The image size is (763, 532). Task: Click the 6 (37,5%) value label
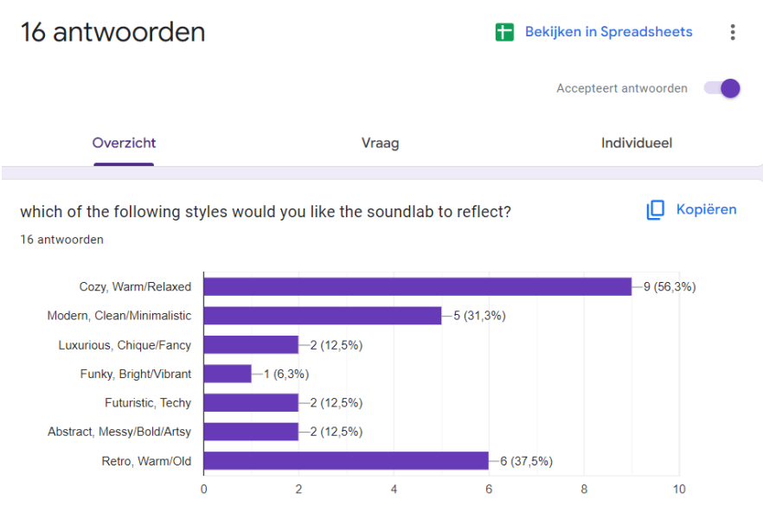(x=526, y=461)
